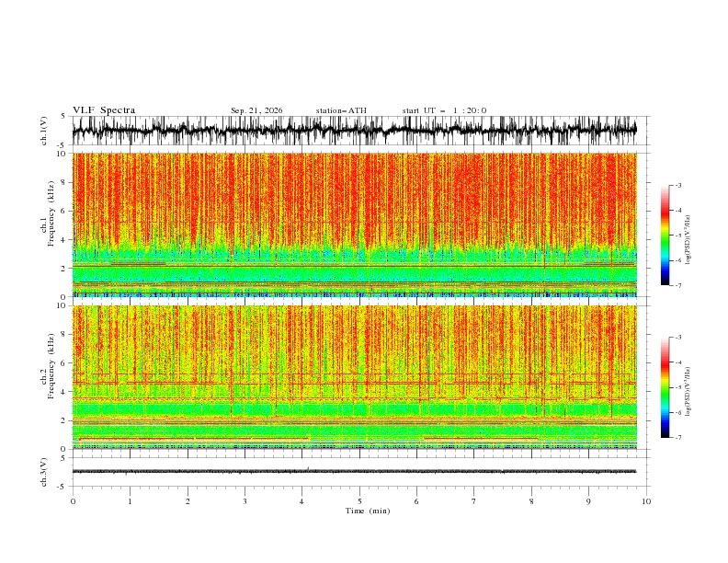Click the 10 minute tick label
Viewport: 728px width, 563px height.
click(646, 501)
